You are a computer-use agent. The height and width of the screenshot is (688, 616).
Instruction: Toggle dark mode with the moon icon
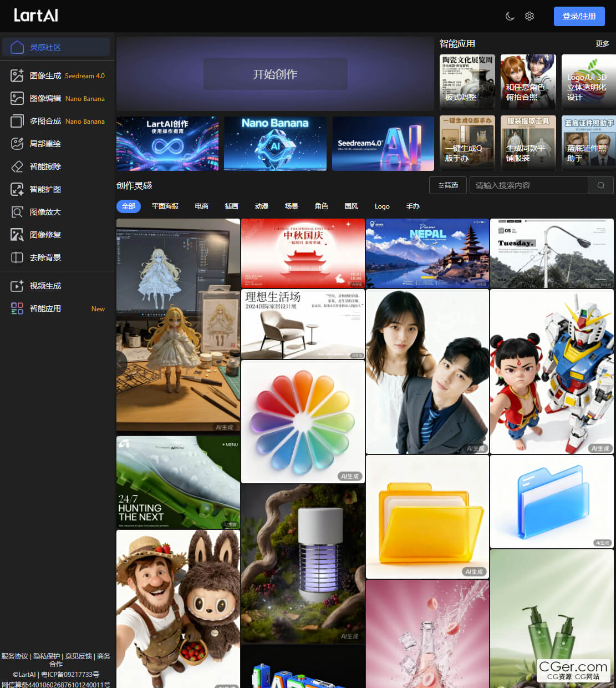[x=510, y=17]
